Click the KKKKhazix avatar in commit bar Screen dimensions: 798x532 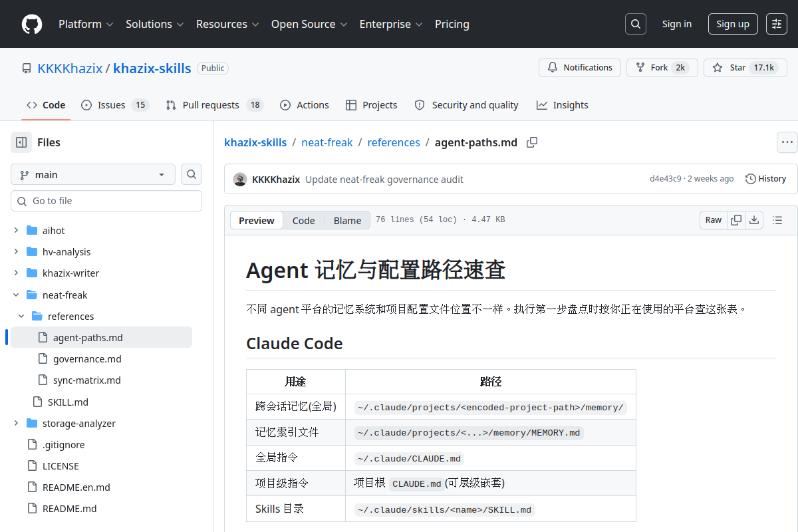[x=240, y=179]
